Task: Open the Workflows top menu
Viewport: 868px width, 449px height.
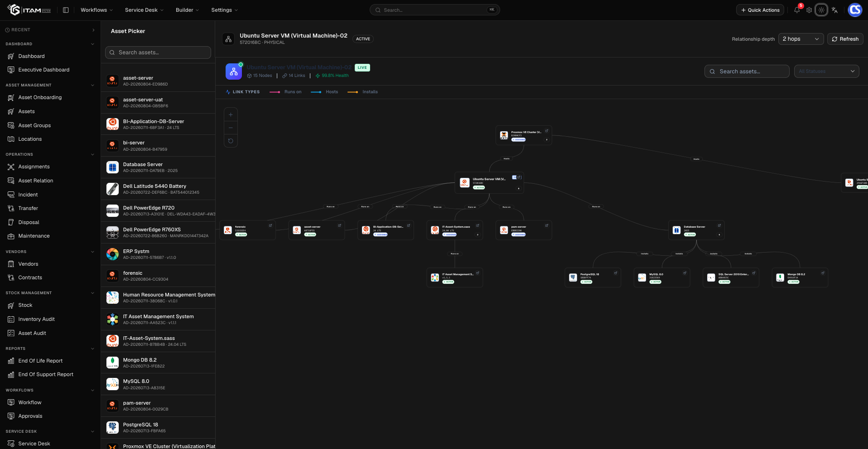Action: (x=96, y=10)
